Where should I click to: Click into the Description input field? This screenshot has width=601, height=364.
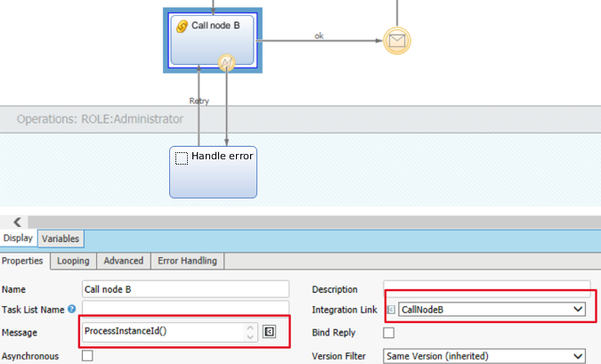(486, 287)
